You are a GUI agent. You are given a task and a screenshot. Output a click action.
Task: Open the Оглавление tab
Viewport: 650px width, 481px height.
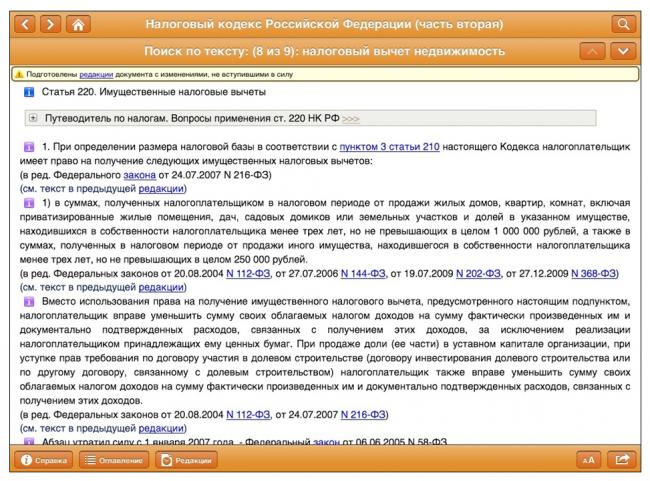click(113, 460)
